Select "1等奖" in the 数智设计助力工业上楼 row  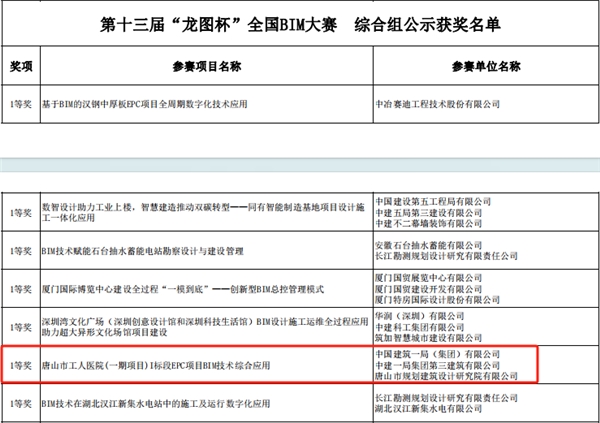(x=21, y=213)
